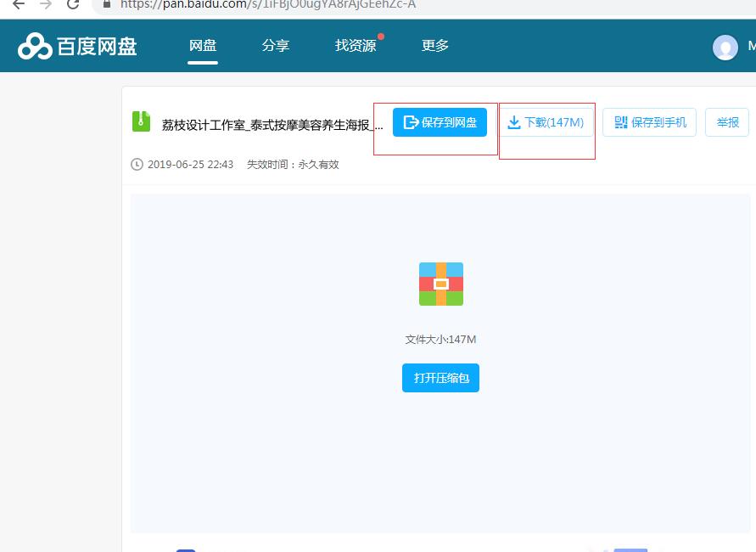The image size is (756, 552).
Task: Click the 打开压缩包 button
Action: tap(440, 378)
